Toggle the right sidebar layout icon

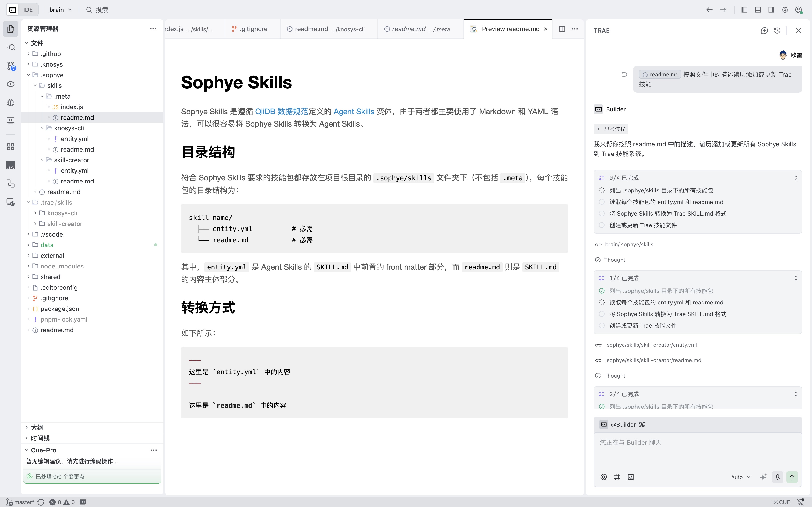[x=771, y=10]
